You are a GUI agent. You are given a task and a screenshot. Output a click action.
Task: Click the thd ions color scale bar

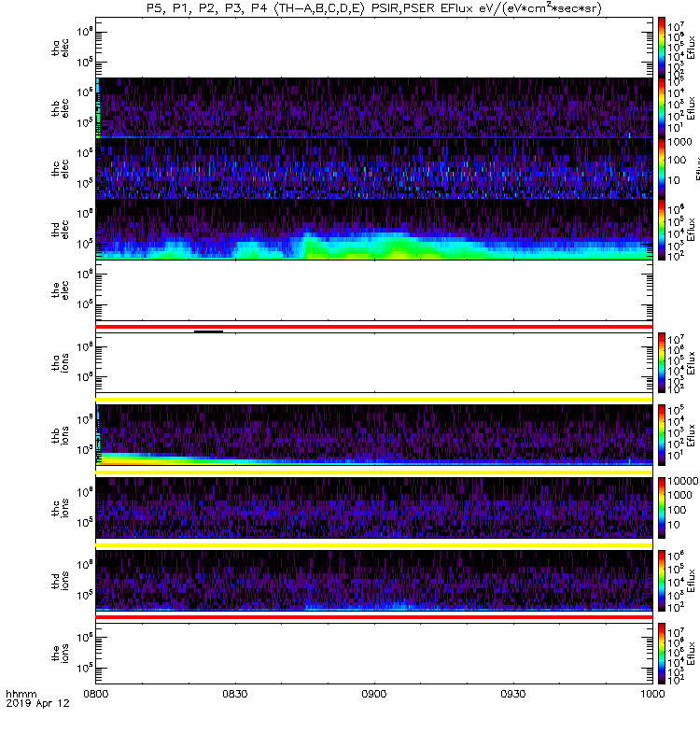[x=662, y=581]
